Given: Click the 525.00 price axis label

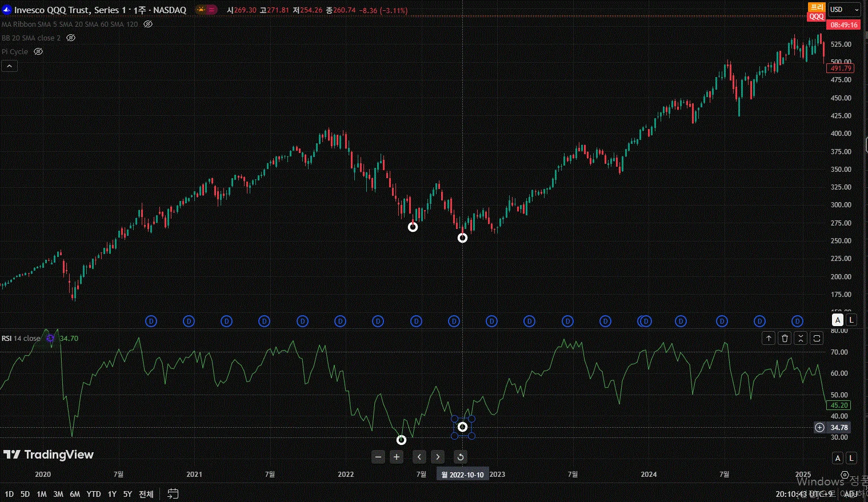Looking at the screenshot, I should 841,45.
